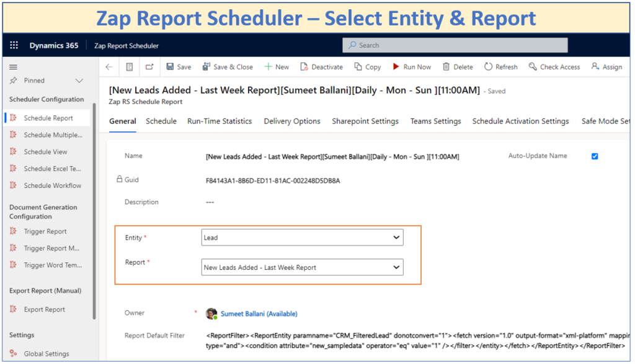Switch to the Schedule tab
635x364 pixels.
[161, 121]
